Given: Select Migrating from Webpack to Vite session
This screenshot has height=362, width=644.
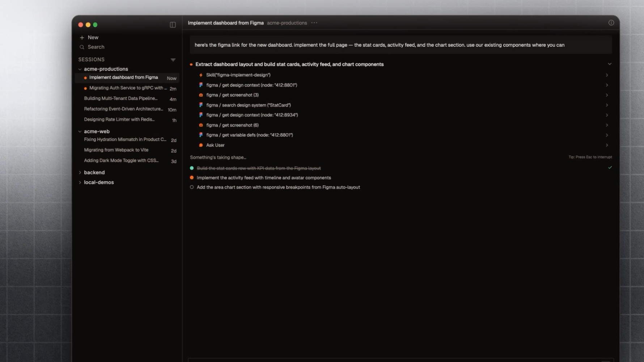Looking at the screenshot, I should point(127,150).
